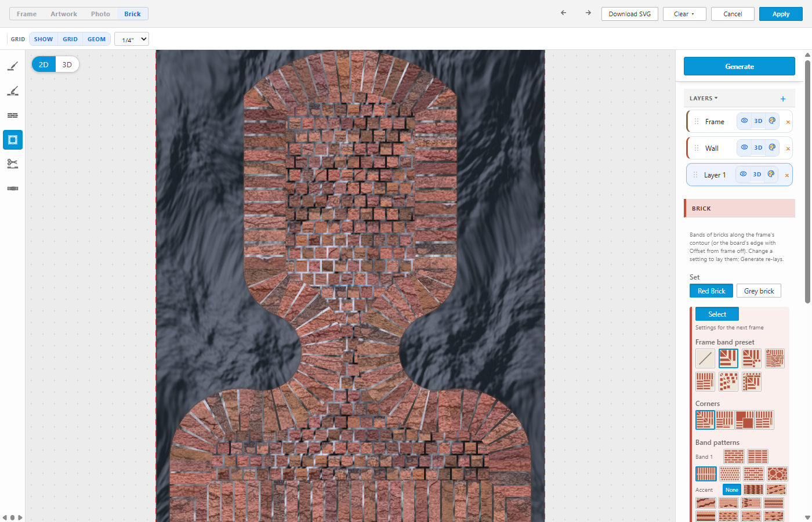The image size is (812, 522).
Task: Click Download SVG
Action: click(x=630, y=14)
